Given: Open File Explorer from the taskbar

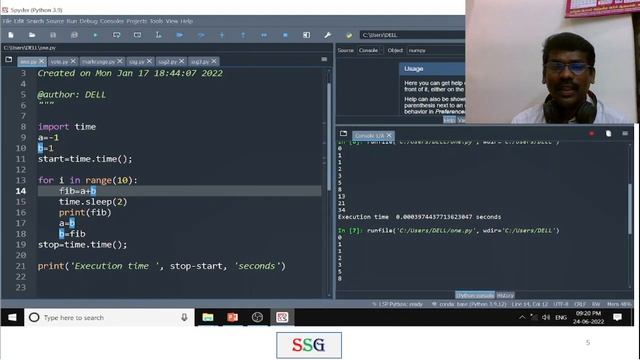Looking at the screenshot, I should point(208,317).
